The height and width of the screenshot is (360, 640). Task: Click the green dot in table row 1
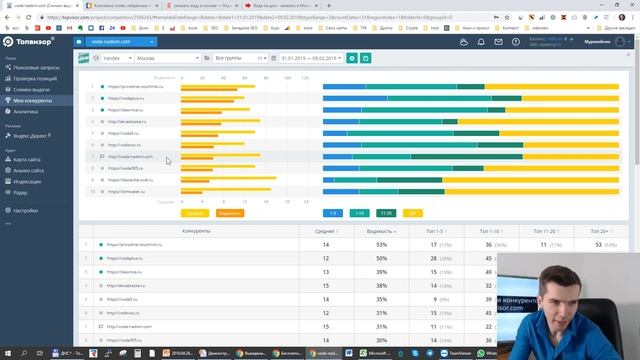tap(101, 244)
